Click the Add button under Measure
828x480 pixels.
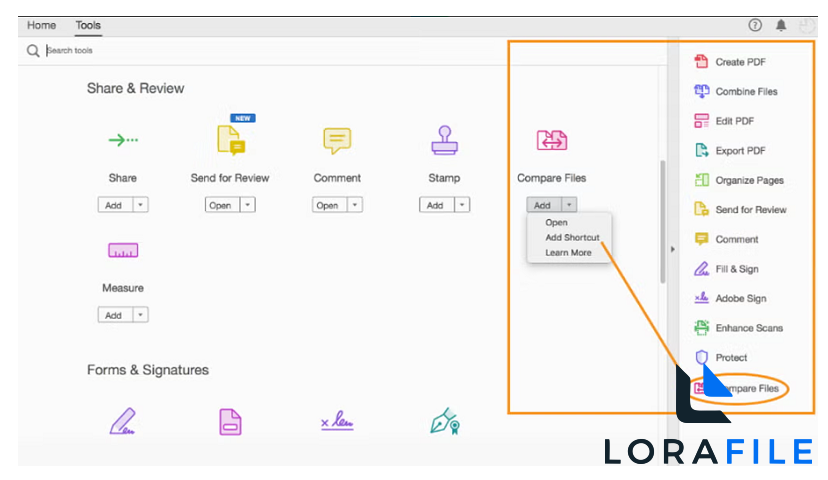pyautogui.click(x=116, y=315)
